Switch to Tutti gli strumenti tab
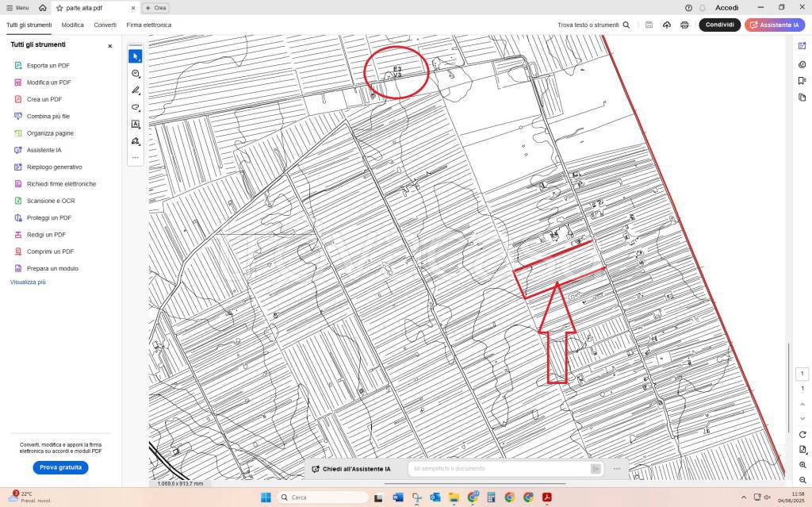 point(29,25)
